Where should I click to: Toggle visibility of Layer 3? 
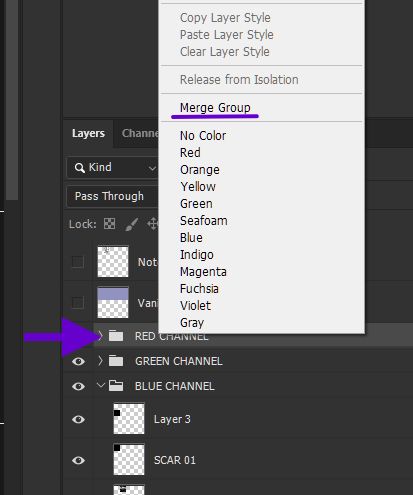pyautogui.click(x=78, y=419)
